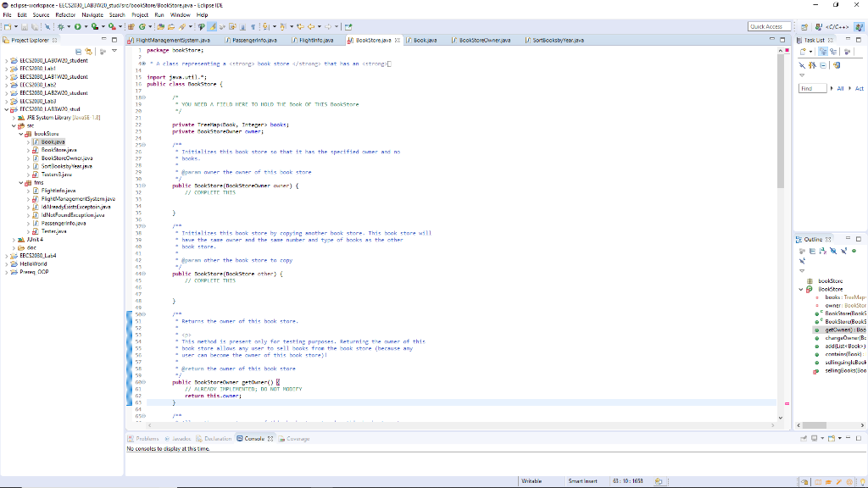Toggle Hide Static Members in Outline

pyautogui.click(x=843, y=251)
